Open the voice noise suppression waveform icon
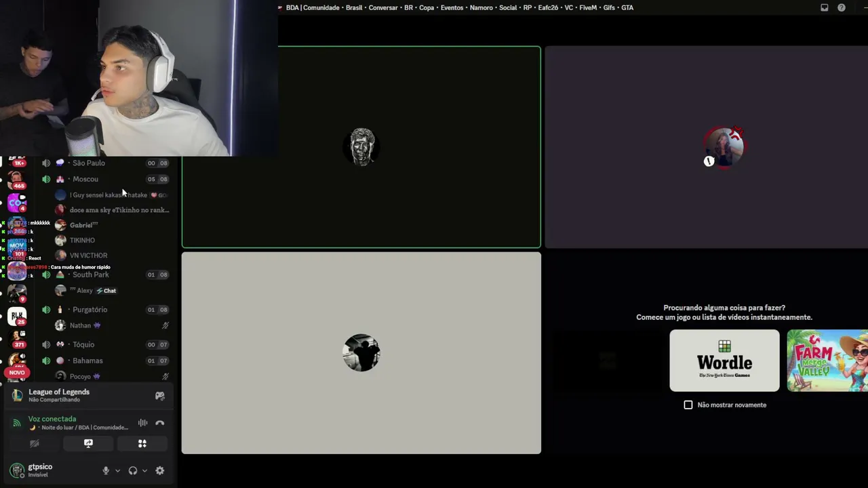The height and width of the screenshot is (488, 868). click(142, 423)
